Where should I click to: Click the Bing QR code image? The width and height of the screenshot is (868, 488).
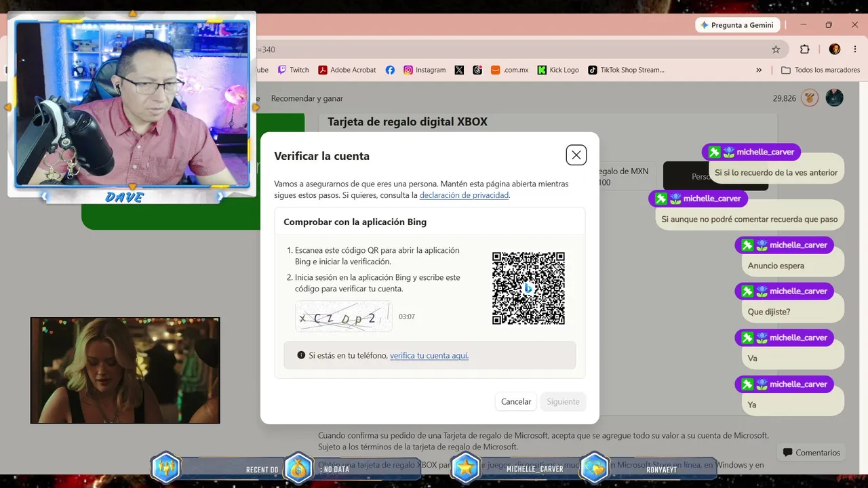pos(528,289)
